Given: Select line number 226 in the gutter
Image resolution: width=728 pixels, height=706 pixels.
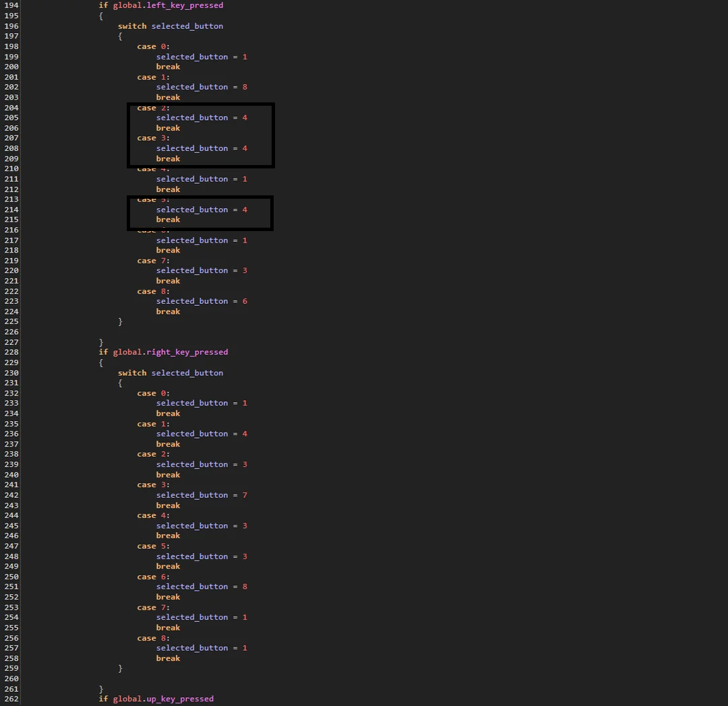Looking at the screenshot, I should tap(11, 331).
